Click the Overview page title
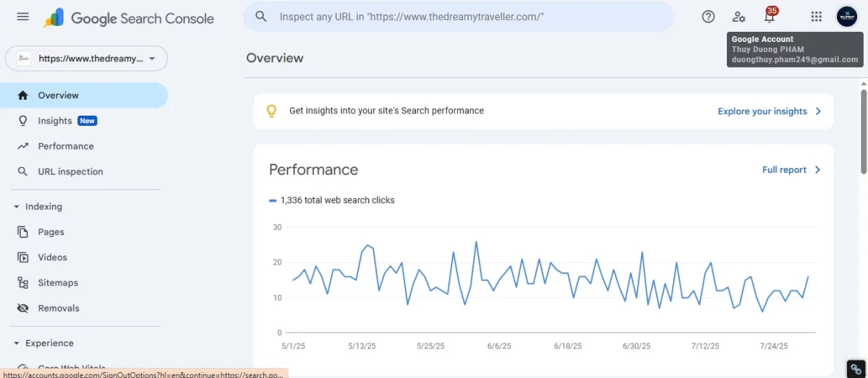868x378 pixels. click(x=275, y=58)
